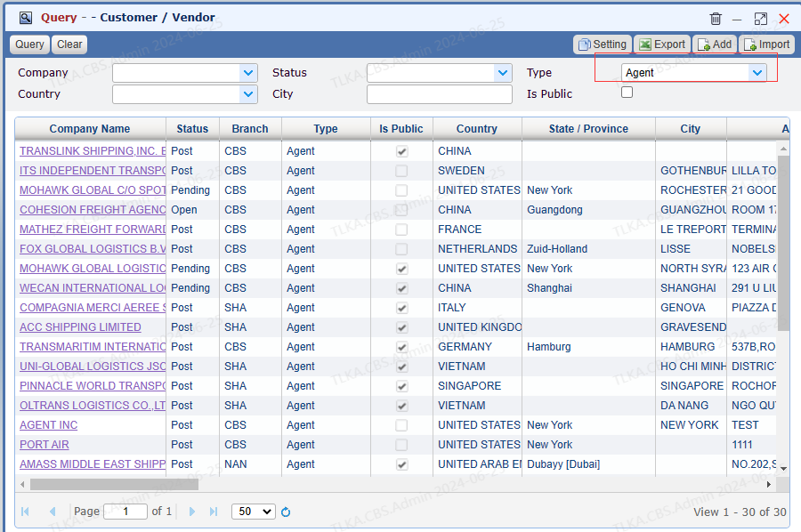
Task: Select 'Open' status cell for COHESION row
Action: pyautogui.click(x=192, y=210)
